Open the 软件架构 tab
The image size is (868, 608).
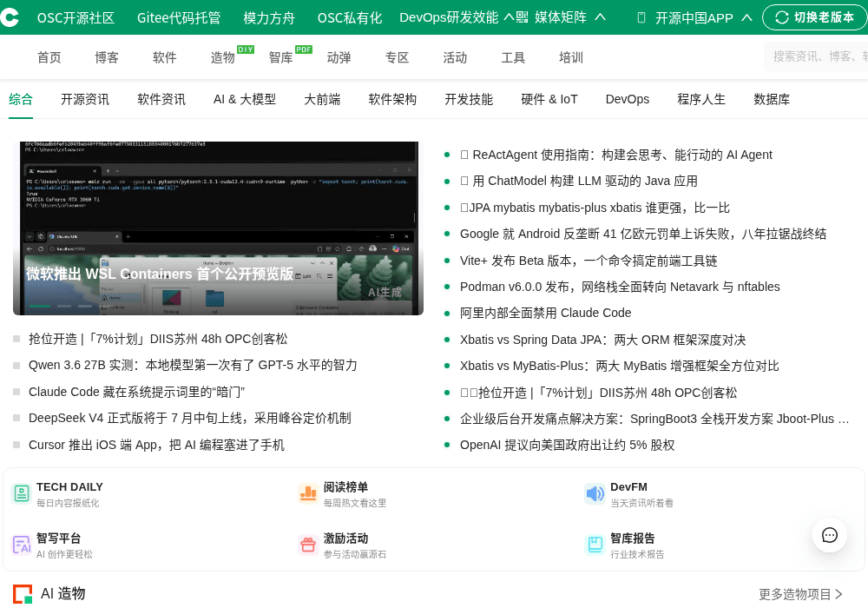tap(392, 99)
